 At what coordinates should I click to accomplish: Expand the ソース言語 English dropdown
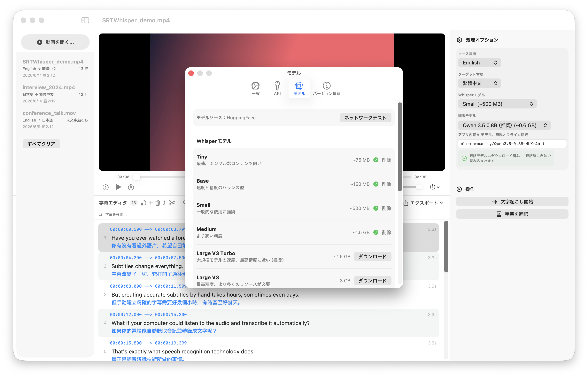(x=479, y=63)
